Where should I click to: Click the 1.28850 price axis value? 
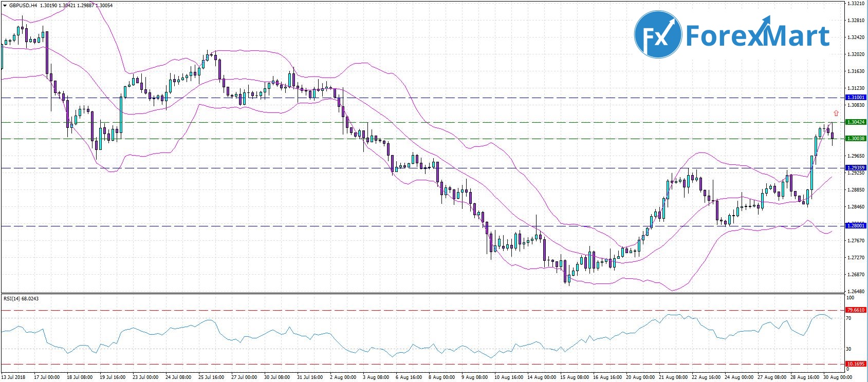855,190
